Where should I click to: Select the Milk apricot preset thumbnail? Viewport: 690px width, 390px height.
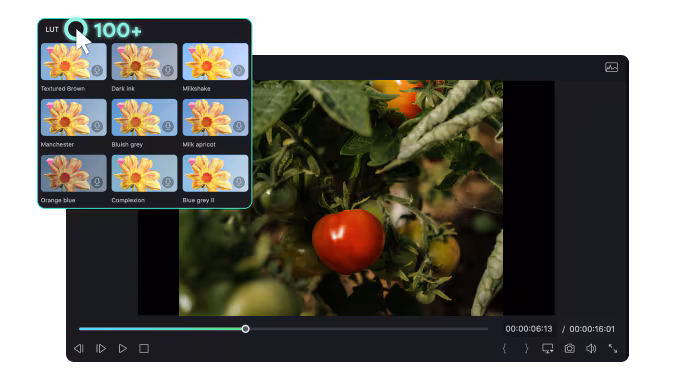pyautogui.click(x=215, y=117)
